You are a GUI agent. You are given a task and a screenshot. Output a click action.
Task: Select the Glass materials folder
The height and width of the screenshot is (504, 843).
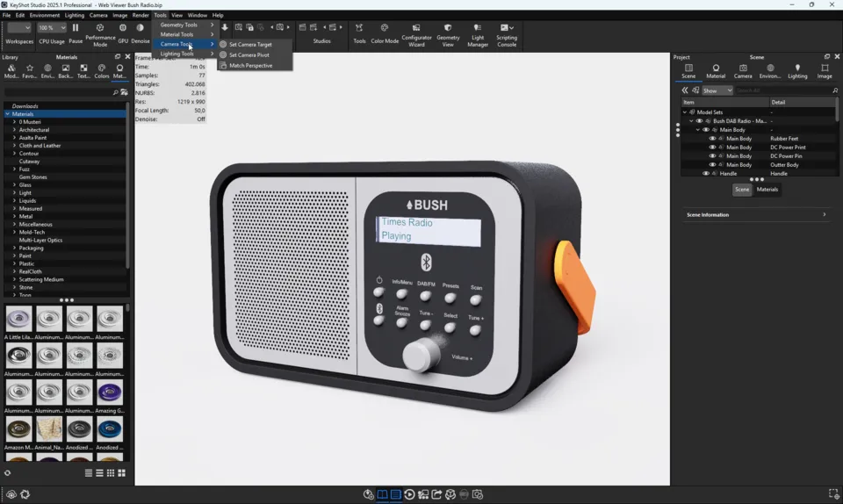(x=25, y=185)
